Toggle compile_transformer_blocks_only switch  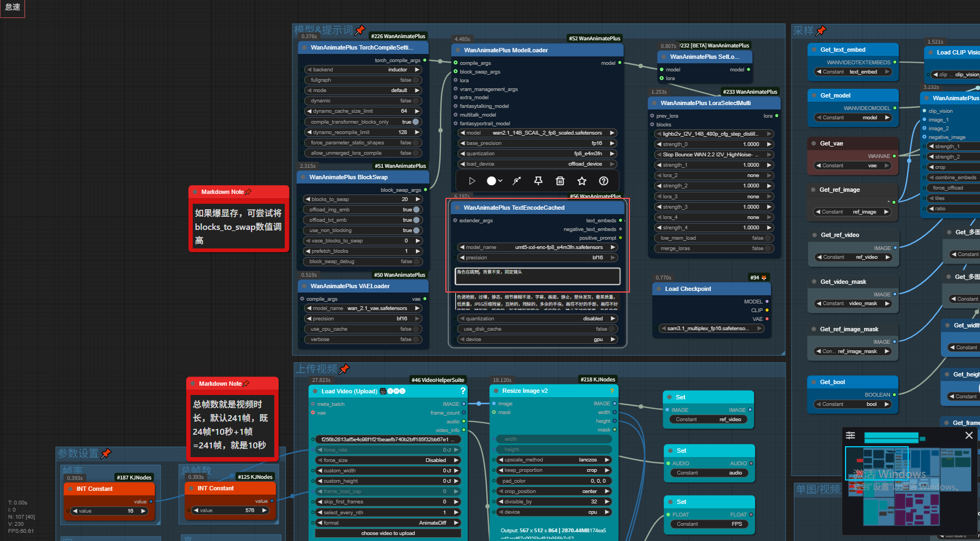coord(416,122)
